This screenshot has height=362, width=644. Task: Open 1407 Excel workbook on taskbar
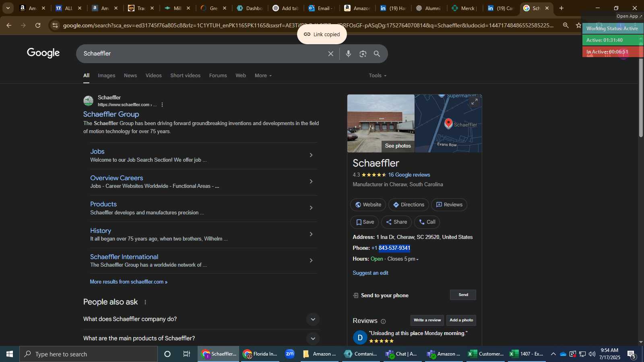click(x=526, y=354)
